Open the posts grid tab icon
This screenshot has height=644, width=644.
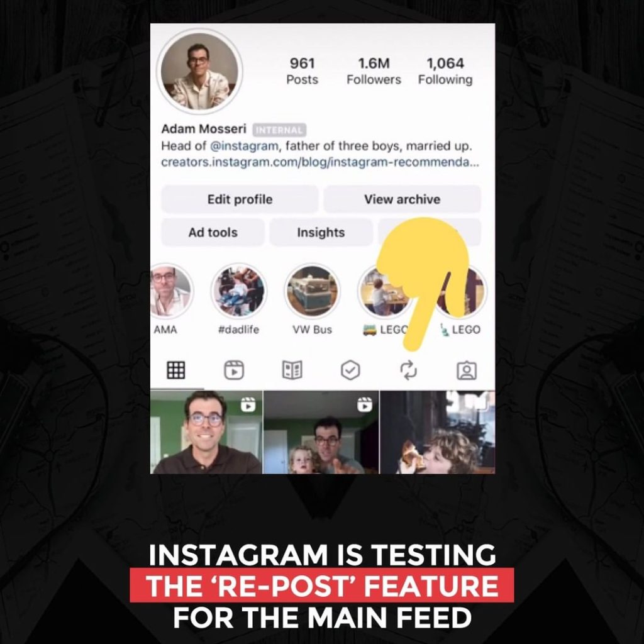[176, 370]
